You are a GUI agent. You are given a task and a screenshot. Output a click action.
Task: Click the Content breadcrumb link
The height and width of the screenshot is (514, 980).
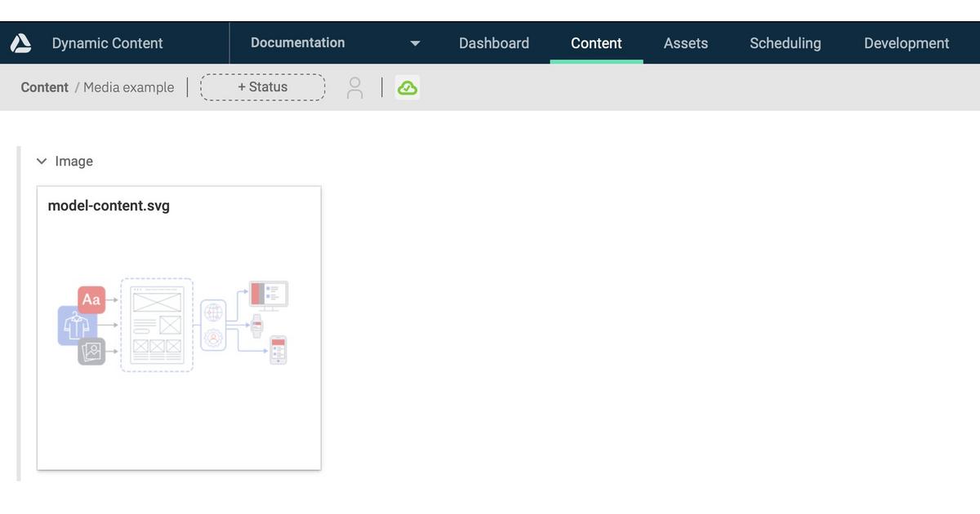[x=45, y=87]
